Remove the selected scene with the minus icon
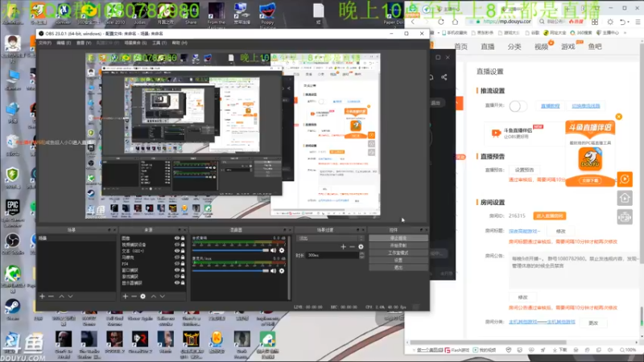This screenshot has width=644, height=362. pos(51,296)
